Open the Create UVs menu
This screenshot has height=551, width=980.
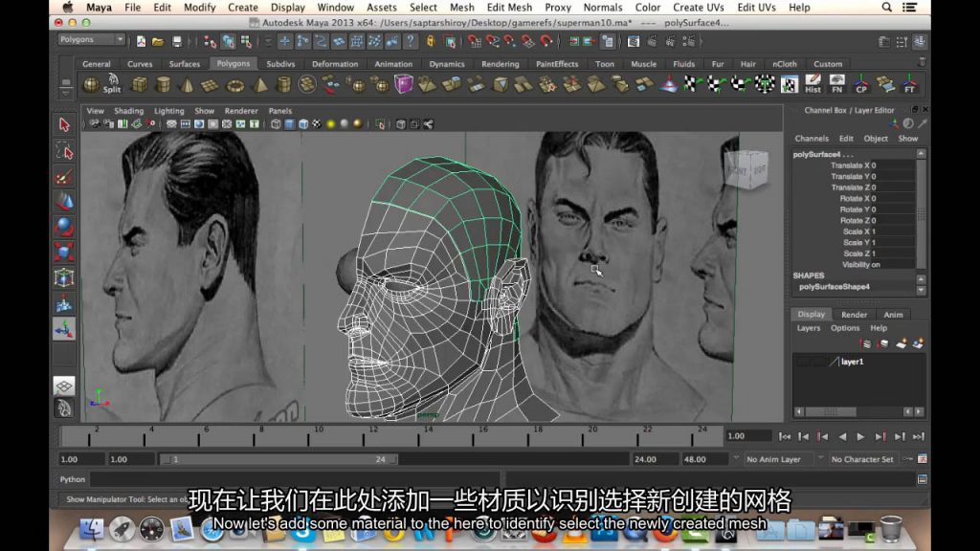click(698, 8)
